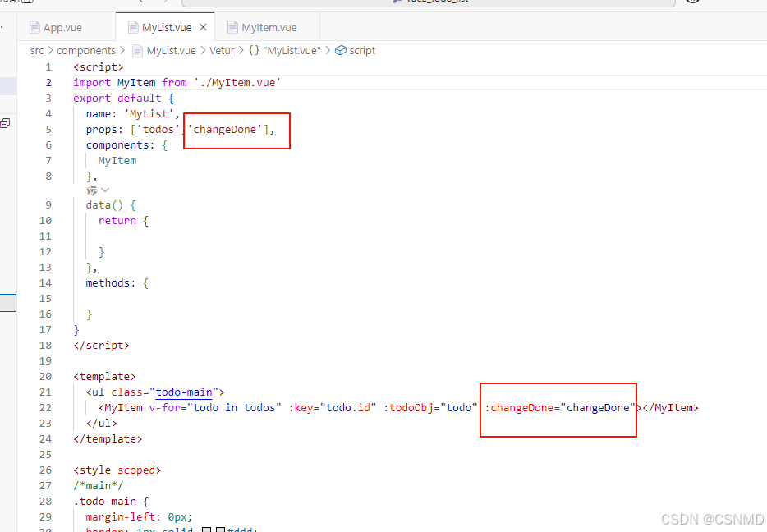Click the copy icon in left sidebar
The height and width of the screenshot is (532, 767).
click(5, 122)
